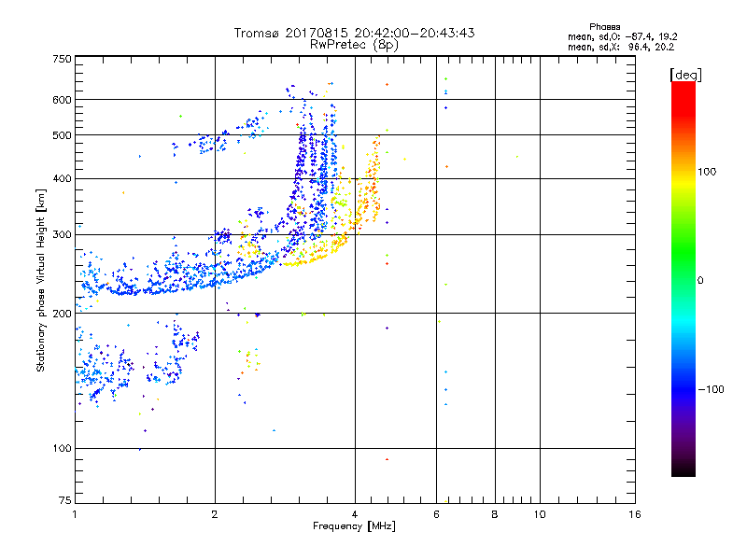Click the y-axis tick label '400'
The image size is (747, 560).
[62, 179]
